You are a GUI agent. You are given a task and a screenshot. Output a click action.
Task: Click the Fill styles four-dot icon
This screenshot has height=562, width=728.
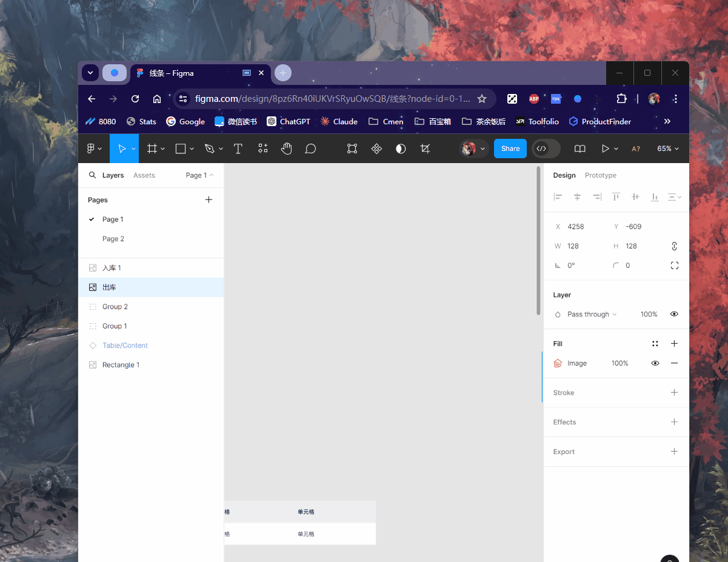pos(655,344)
